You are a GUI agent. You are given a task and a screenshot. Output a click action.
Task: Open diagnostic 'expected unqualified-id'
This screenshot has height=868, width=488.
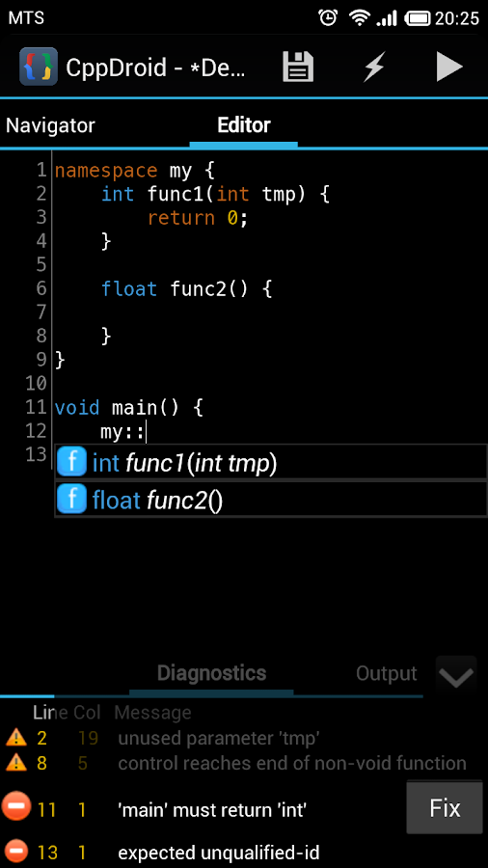[x=219, y=854]
